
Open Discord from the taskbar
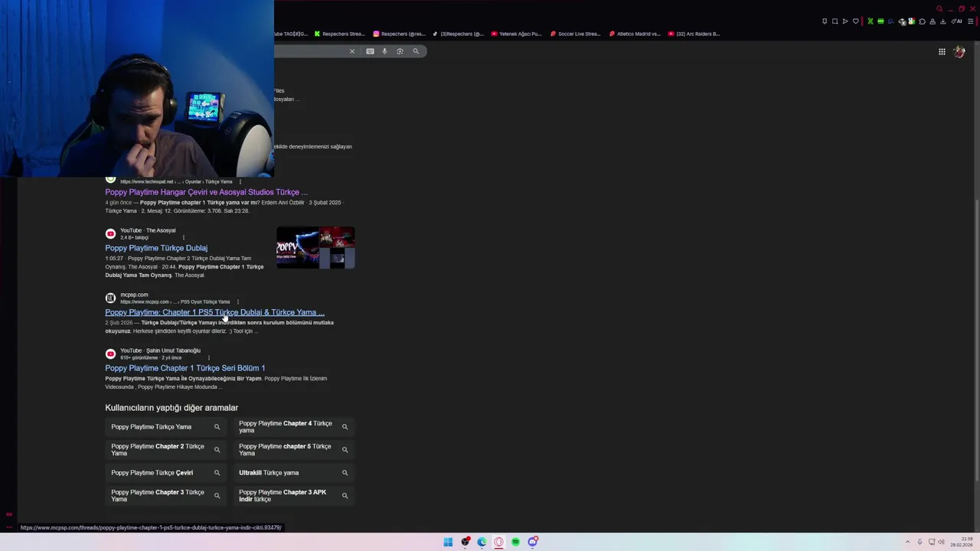[533, 542]
